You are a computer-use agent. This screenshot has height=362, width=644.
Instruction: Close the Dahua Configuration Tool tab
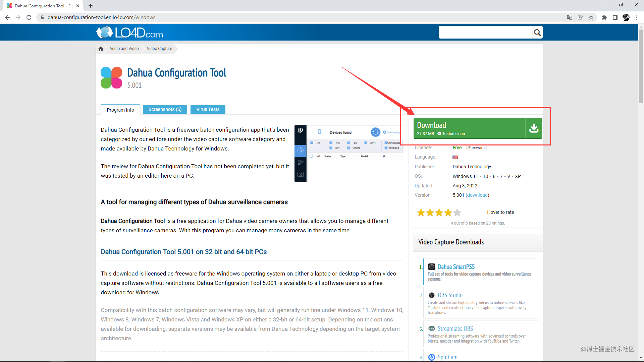[x=78, y=6]
